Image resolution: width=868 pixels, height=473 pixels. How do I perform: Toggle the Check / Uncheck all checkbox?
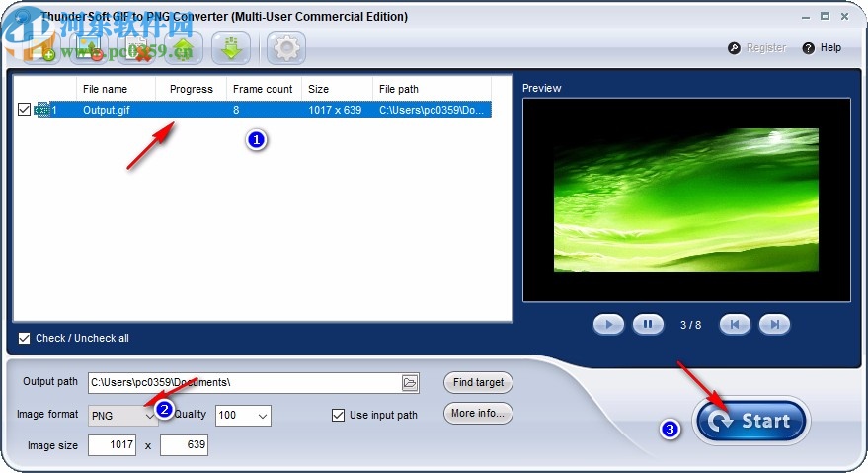tap(24, 338)
